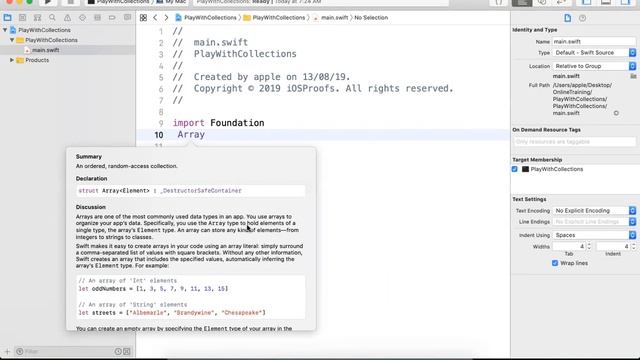Toggle source-control status files filter icon
The image size is (640, 360).
click(127, 351)
